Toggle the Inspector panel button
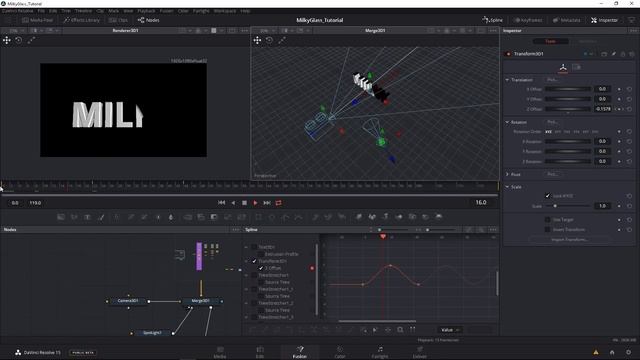The image size is (640, 360). pos(604,20)
